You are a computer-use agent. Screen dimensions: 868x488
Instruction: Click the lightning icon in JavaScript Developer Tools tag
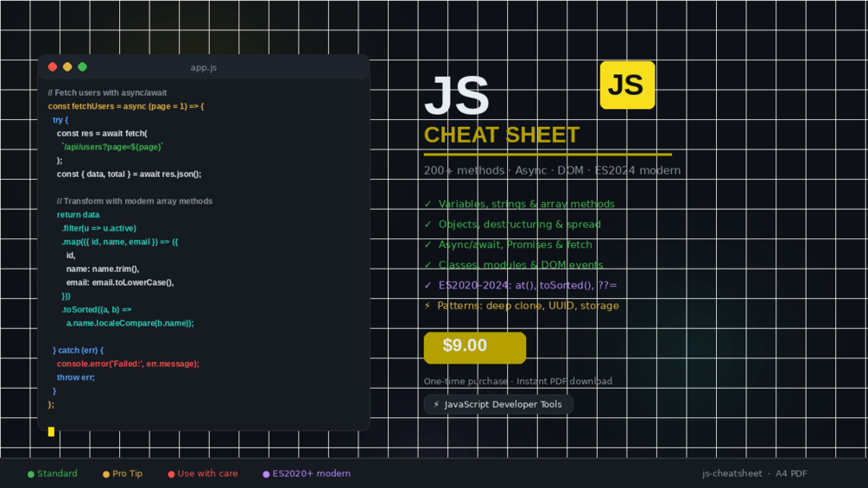pos(436,404)
